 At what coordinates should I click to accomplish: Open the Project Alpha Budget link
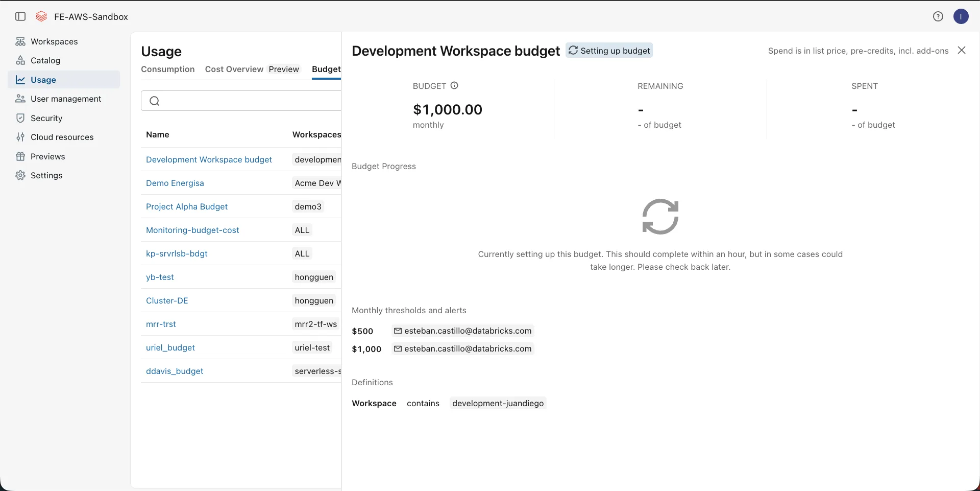tap(187, 206)
